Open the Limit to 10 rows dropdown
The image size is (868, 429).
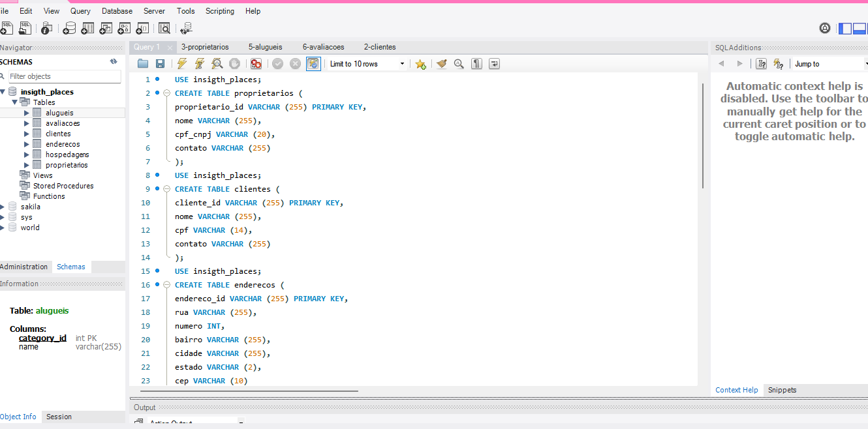401,64
